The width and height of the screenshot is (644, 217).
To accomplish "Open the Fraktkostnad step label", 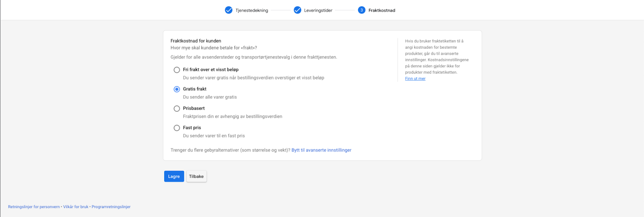I will (x=382, y=10).
